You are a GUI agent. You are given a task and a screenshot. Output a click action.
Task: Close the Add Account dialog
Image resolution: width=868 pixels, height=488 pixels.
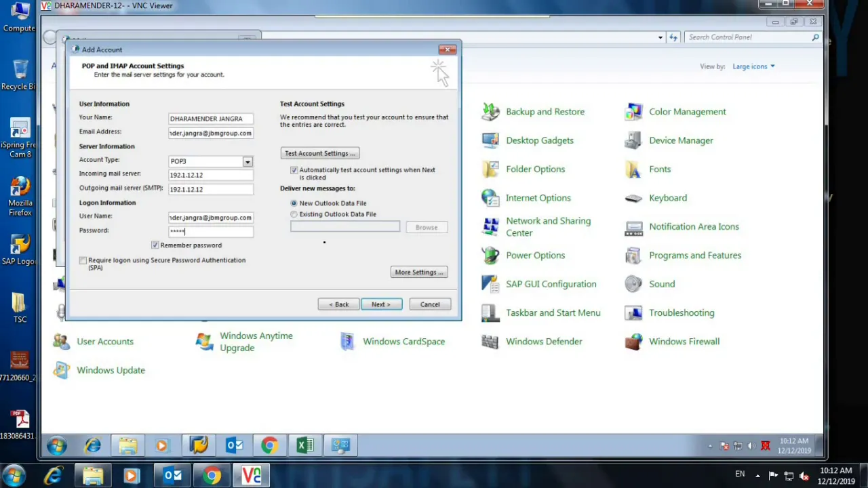point(447,49)
